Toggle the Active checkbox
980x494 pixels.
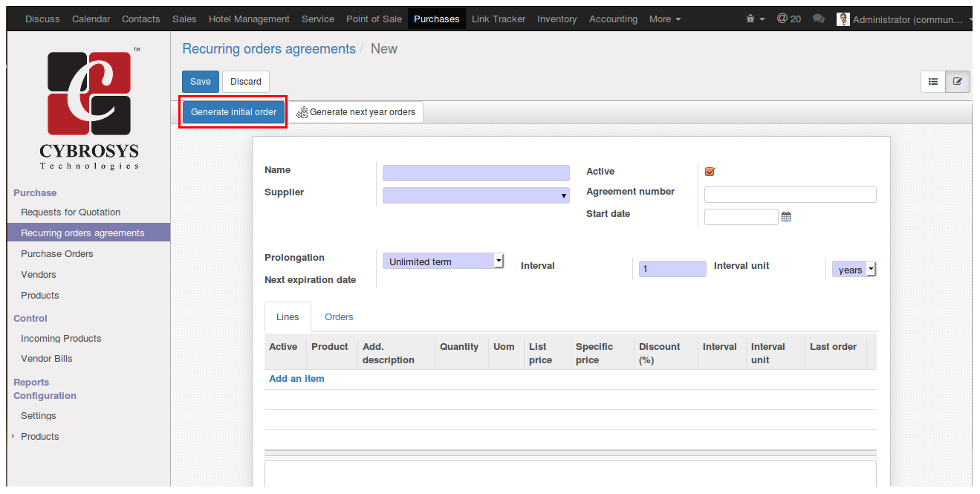click(x=710, y=172)
